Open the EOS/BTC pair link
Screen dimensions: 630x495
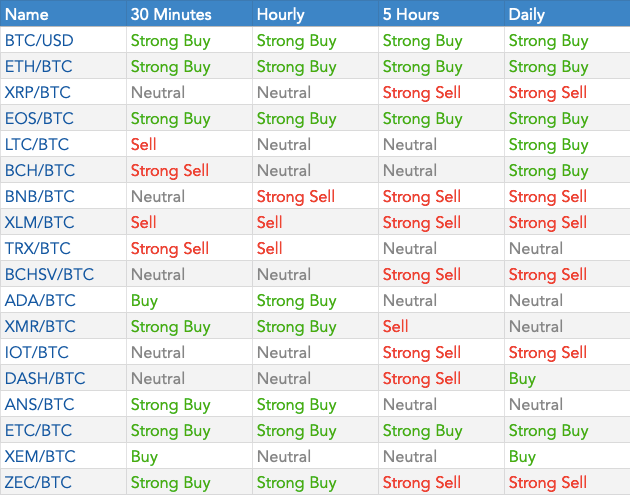tap(39, 119)
